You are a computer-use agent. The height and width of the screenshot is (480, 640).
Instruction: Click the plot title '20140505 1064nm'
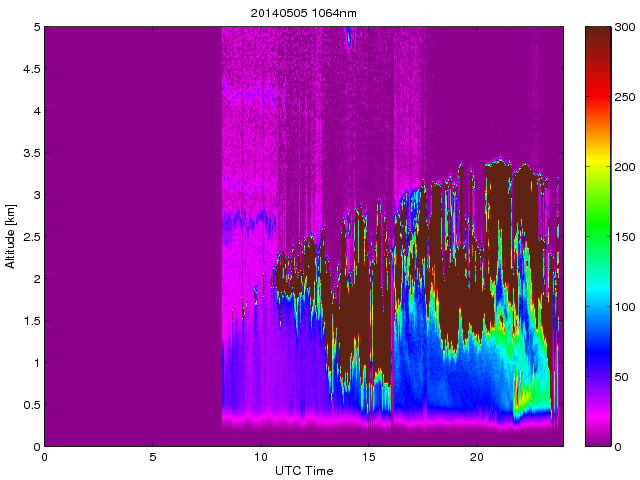coord(303,13)
